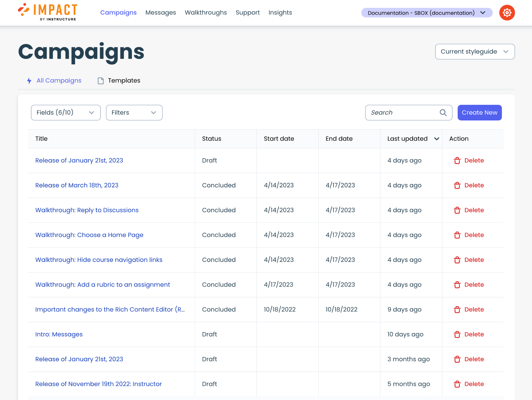532x400 pixels.
Task: Click the orange settings gear icon
Action: [x=507, y=13]
